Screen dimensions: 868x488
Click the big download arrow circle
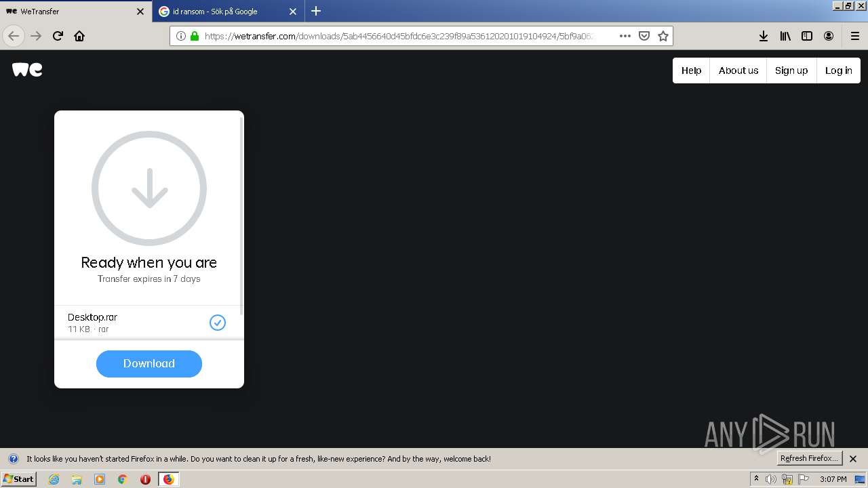click(x=149, y=188)
